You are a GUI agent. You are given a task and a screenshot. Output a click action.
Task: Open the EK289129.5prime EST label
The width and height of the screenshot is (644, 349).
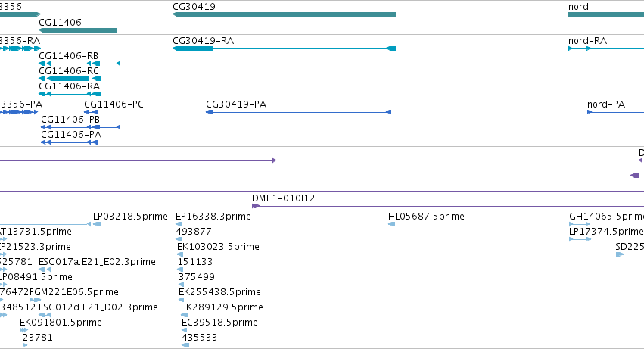pos(222,307)
